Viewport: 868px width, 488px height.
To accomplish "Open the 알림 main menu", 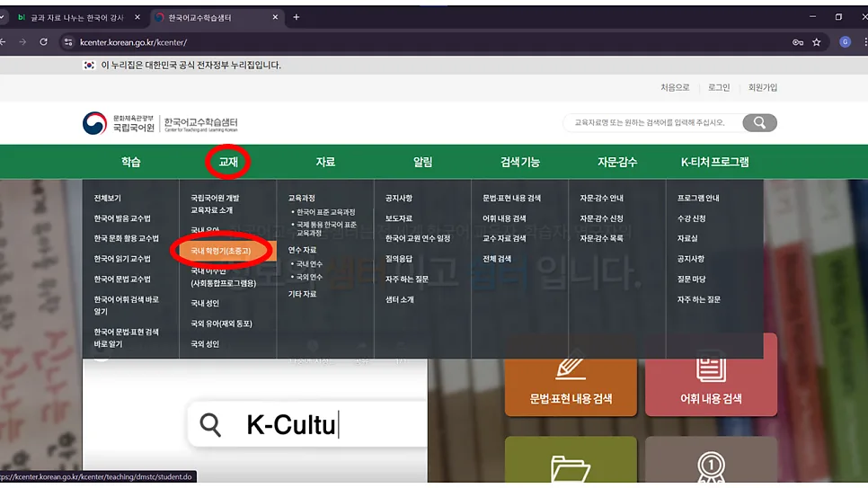I will [422, 162].
